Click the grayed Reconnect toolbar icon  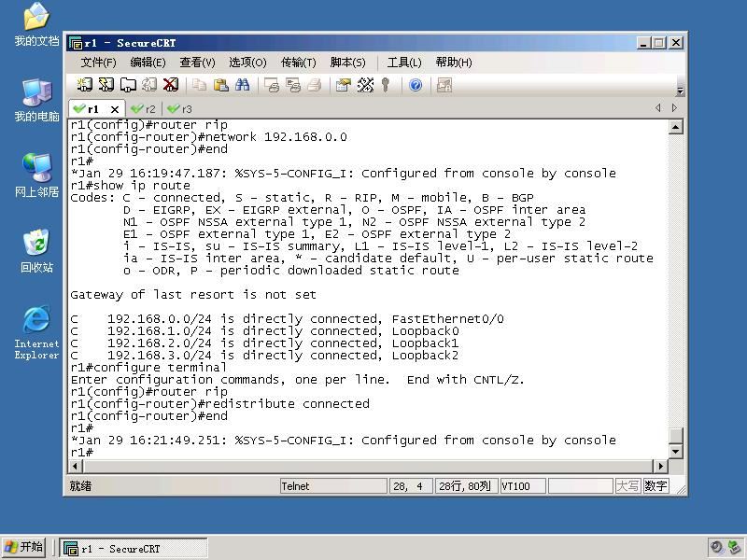pyautogui.click(x=149, y=85)
